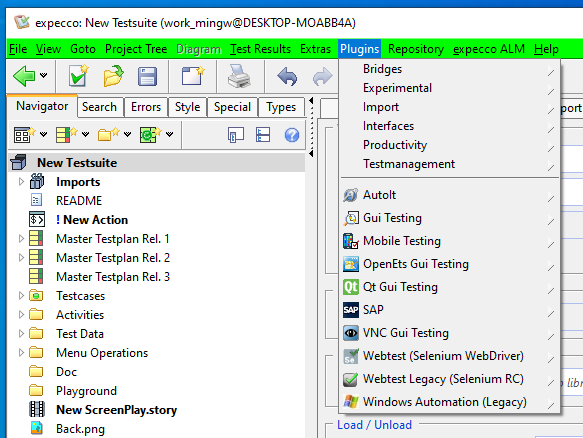The image size is (583, 438).
Task: Click the new window toolbar icon
Action: [x=193, y=76]
